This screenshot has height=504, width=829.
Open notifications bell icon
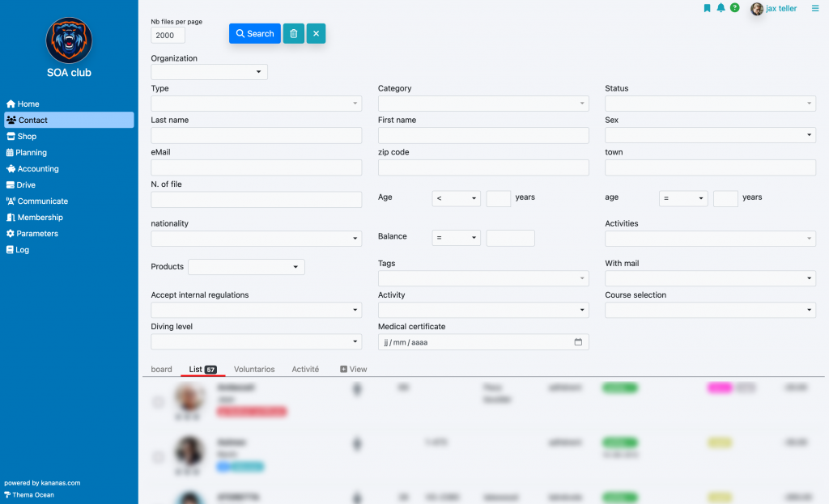[721, 8]
